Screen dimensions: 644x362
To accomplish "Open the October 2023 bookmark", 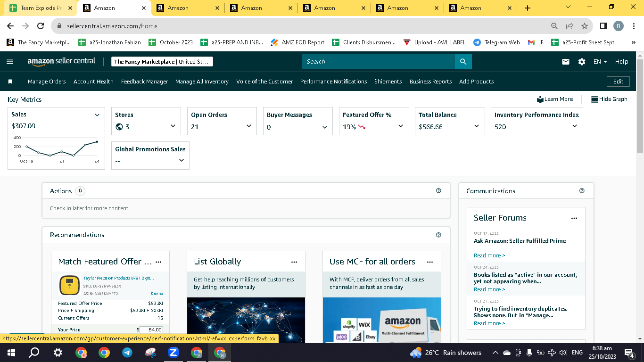I will tap(171, 42).
